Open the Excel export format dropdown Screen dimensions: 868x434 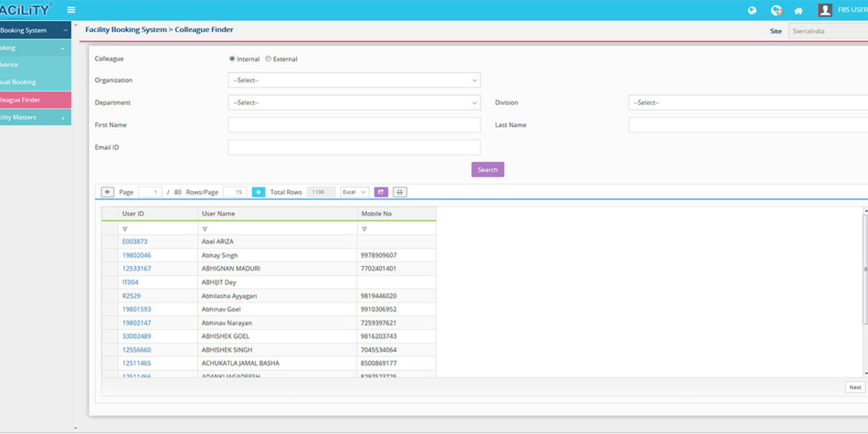pyautogui.click(x=354, y=192)
